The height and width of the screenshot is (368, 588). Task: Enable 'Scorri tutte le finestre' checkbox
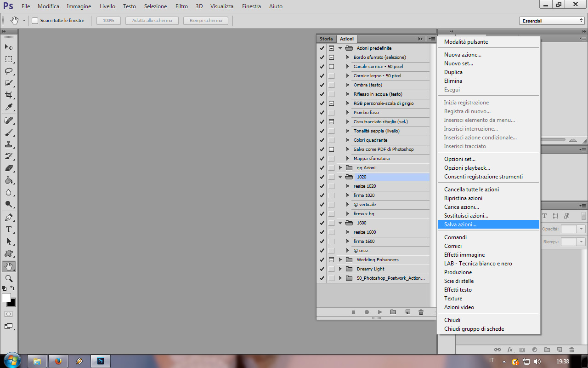coord(35,21)
